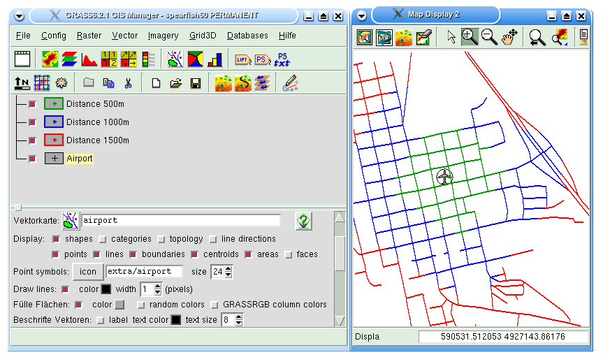This screenshot has width=603, height=364.
Task: Select the pointer arrow tool
Action: (x=451, y=37)
